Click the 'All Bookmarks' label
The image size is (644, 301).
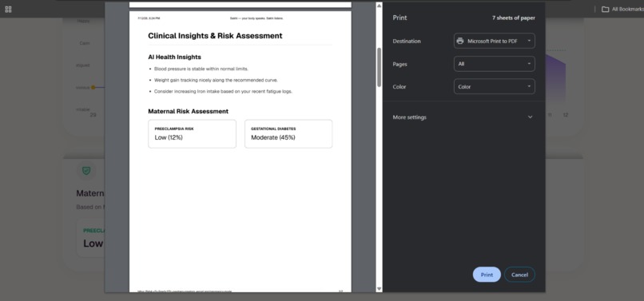(627, 9)
